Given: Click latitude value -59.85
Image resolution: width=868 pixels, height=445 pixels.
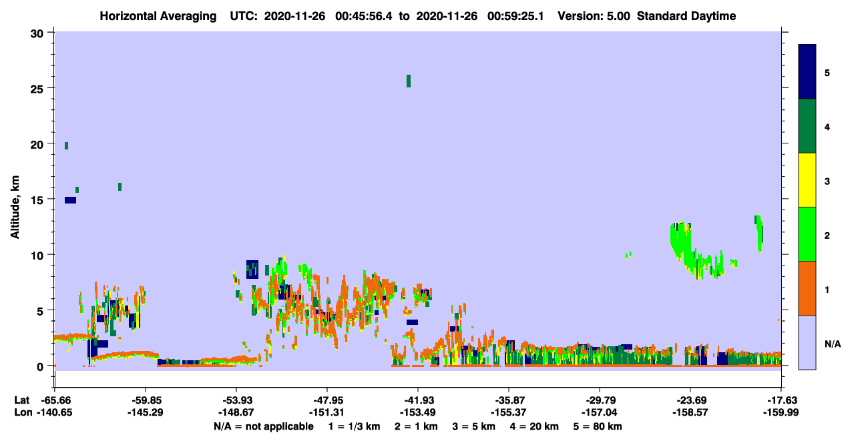Looking at the screenshot, I should pyautogui.click(x=146, y=400).
